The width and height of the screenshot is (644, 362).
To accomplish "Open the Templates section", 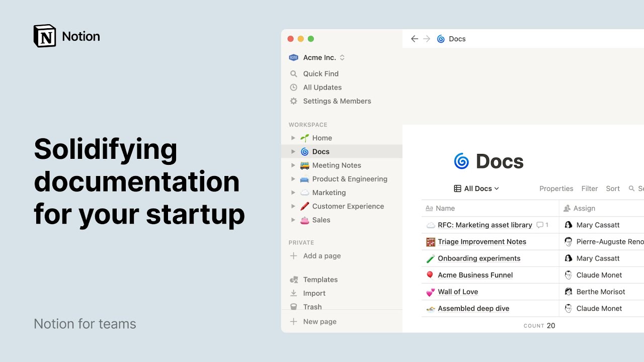I will [x=320, y=280].
